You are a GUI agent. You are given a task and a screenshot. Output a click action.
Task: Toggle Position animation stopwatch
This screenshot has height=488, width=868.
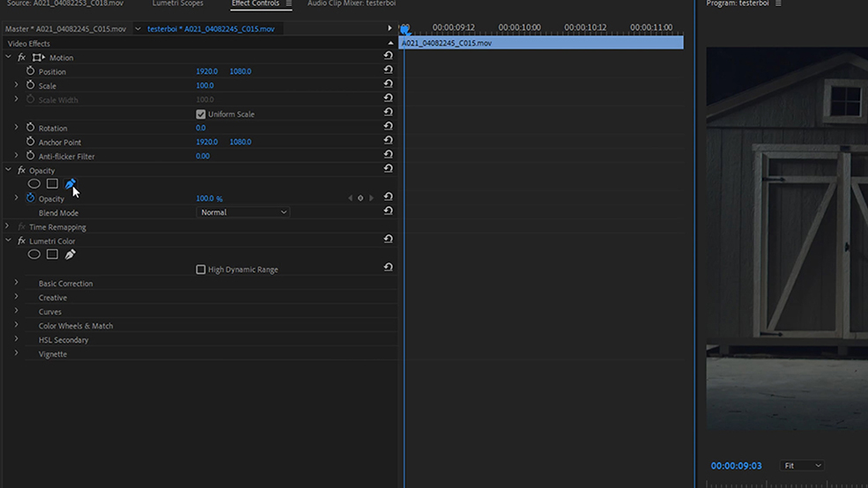(31, 71)
